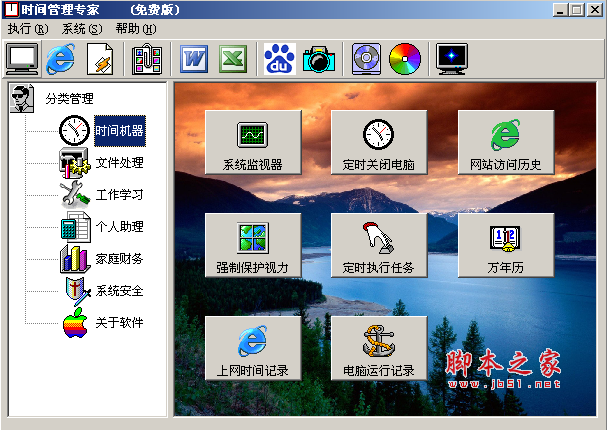Viewport: 607px width, 430px height.
Task: Launch Excel from the toolbar
Action: click(233, 59)
